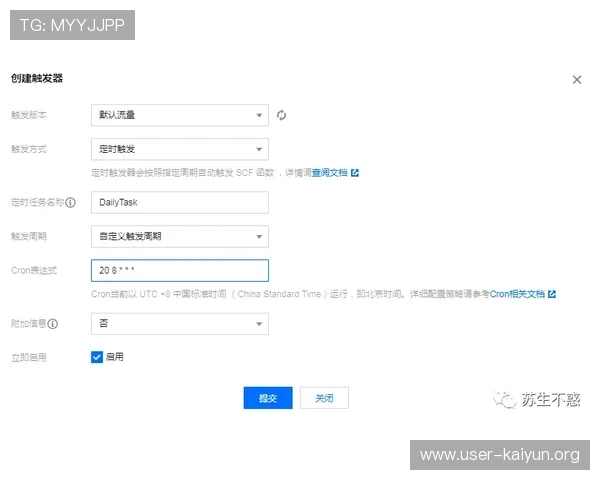Image resolution: width=600 pixels, height=480 pixels.
Task: Expand the 自定义触发周期 dropdown
Action: (180, 237)
